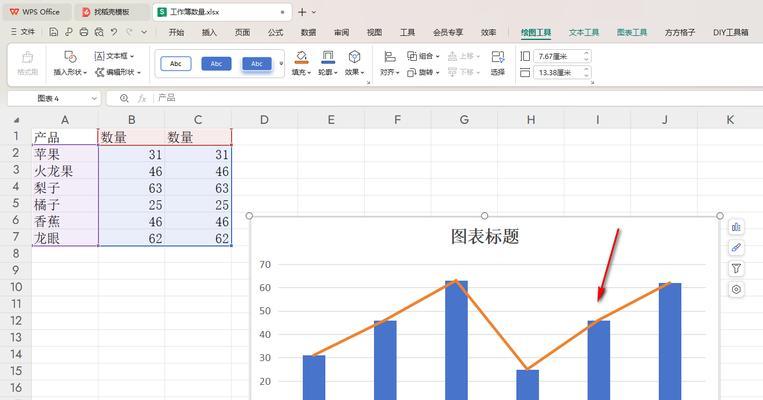Click cell A7 containing 龙眼

65,238
